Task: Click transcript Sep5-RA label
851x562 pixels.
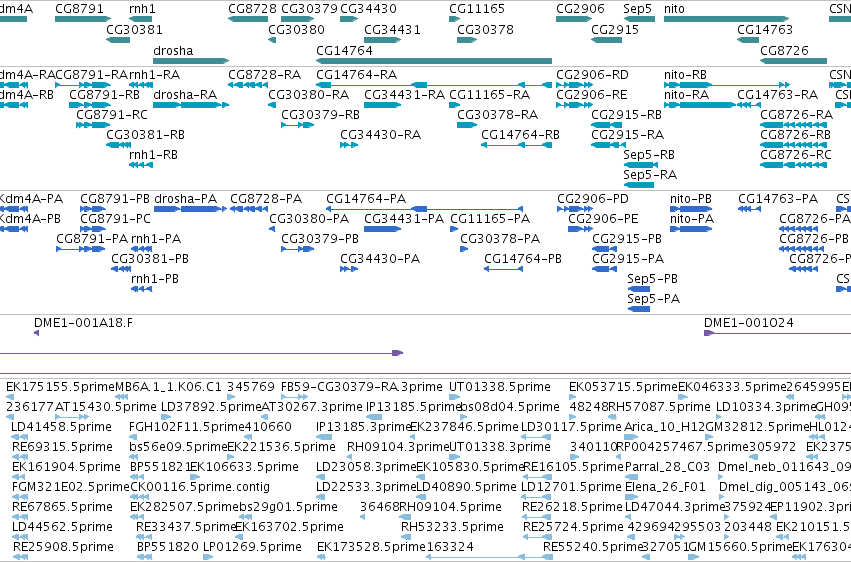Action: coord(650,175)
